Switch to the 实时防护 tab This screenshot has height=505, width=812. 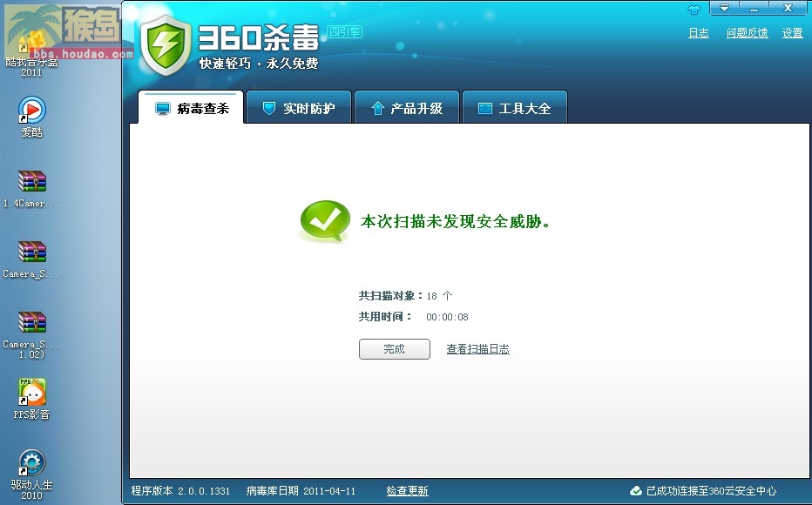point(299,108)
